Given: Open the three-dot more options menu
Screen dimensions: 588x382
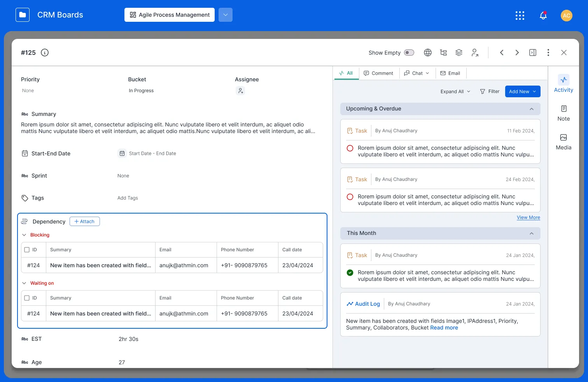Looking at the screenshot, I should 548,53.
